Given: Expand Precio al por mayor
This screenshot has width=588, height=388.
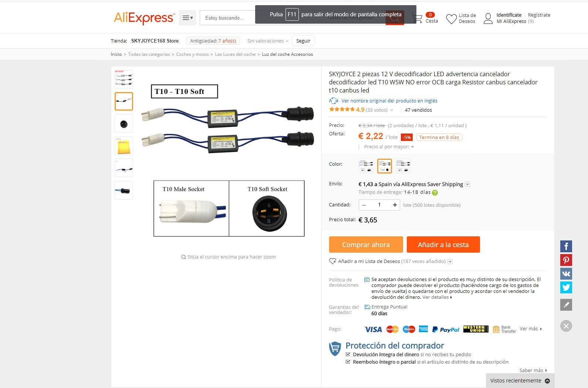Looking at the screenshot, I should point(389,147).
